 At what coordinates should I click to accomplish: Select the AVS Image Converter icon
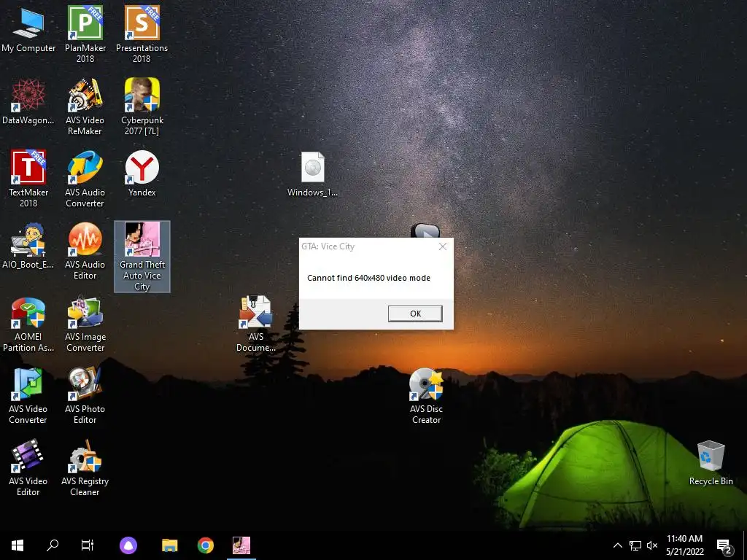coord(85,324)
